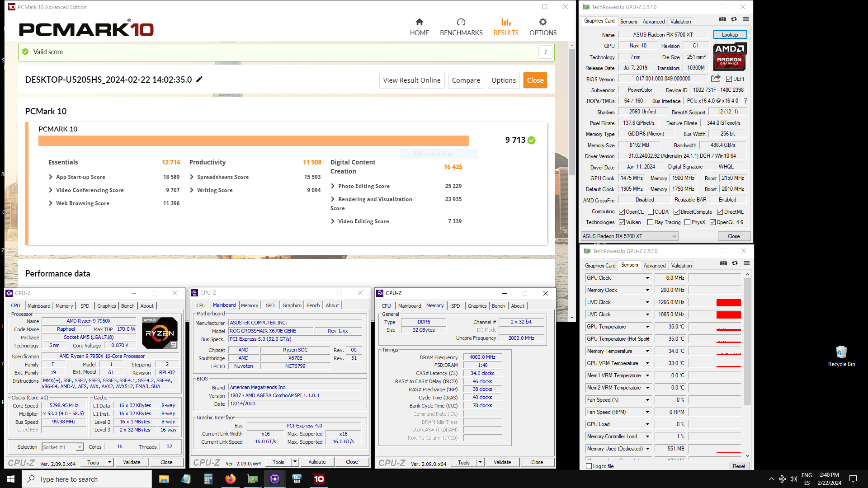Click the volume speaker tray icon

793,479
